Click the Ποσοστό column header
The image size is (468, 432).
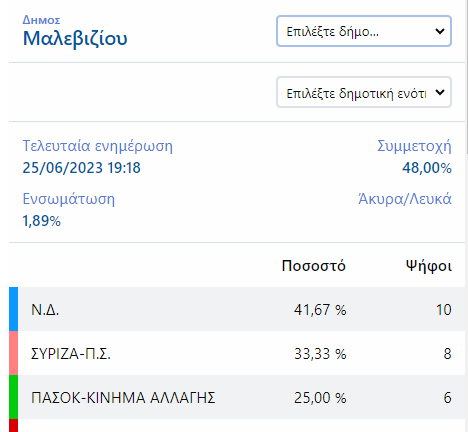pos(314,266)
